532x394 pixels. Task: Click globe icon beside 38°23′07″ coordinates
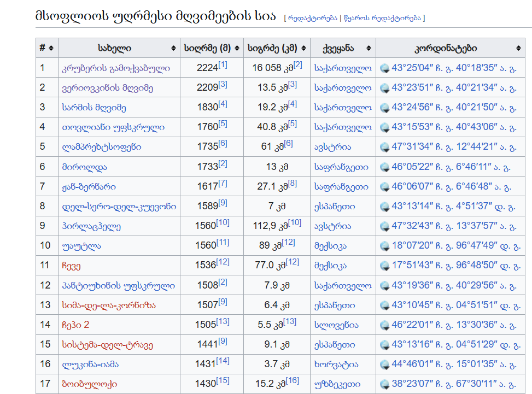click(385, 384)
